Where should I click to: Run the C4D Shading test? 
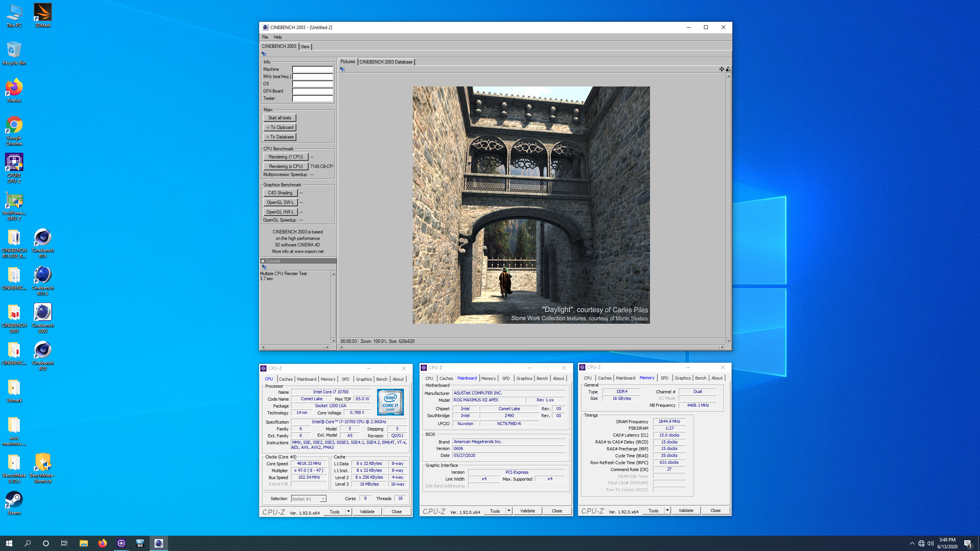pos(280,193)
